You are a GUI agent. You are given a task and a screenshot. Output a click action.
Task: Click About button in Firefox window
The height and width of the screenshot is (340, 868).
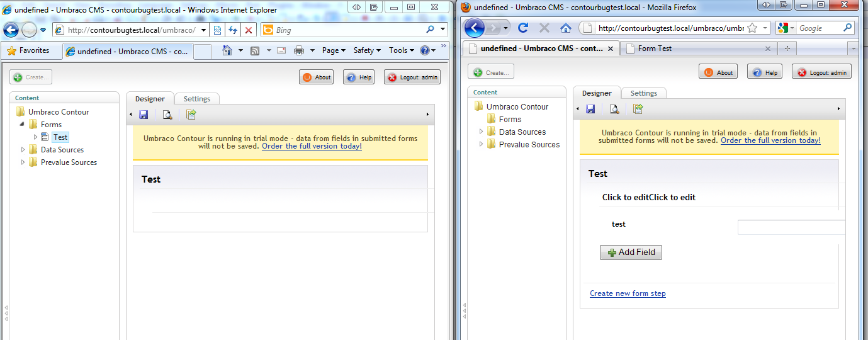718,72
